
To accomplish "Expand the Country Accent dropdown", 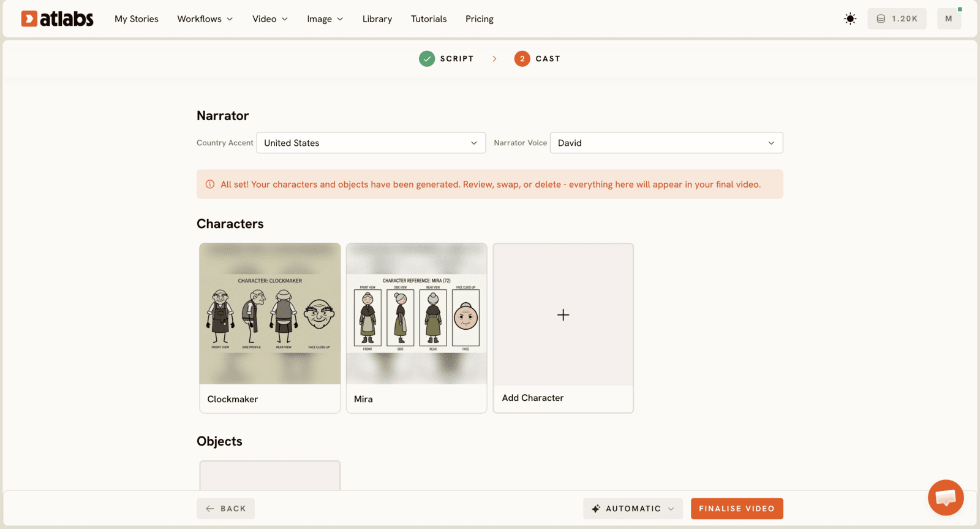I will click(371, 143).
